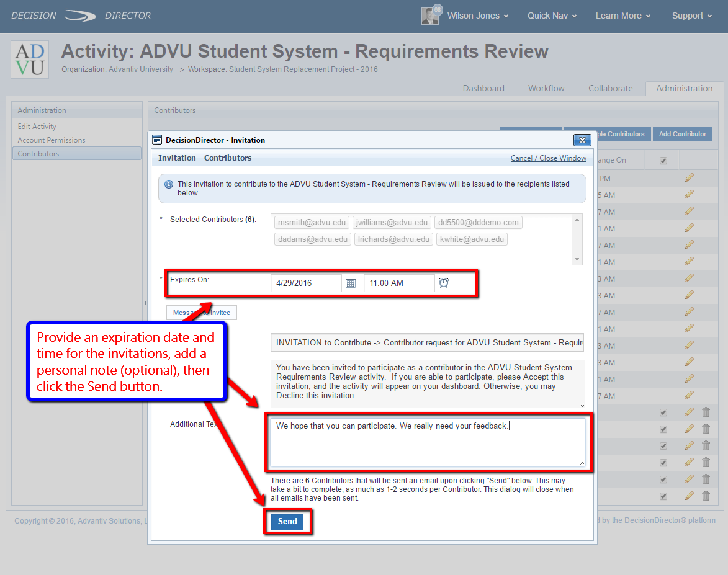Click the pencil edit icon in PM row
The height and width of the screenshot is (575, 728).
(689, 178)
